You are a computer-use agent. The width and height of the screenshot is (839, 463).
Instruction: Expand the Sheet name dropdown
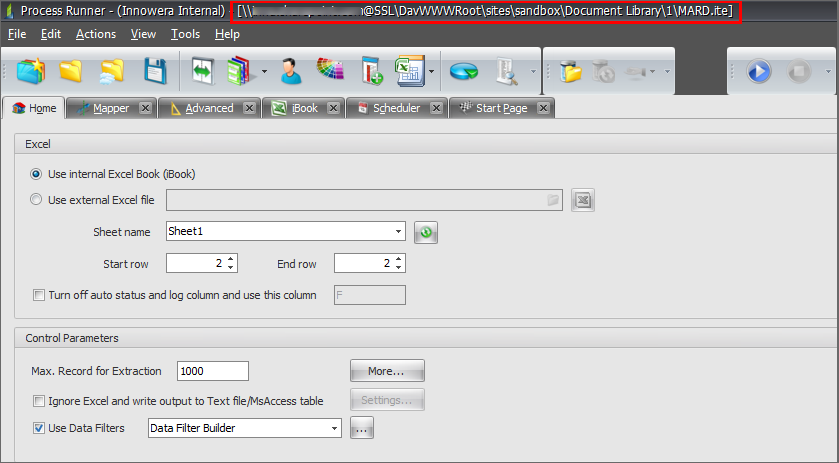click(398, 232)
